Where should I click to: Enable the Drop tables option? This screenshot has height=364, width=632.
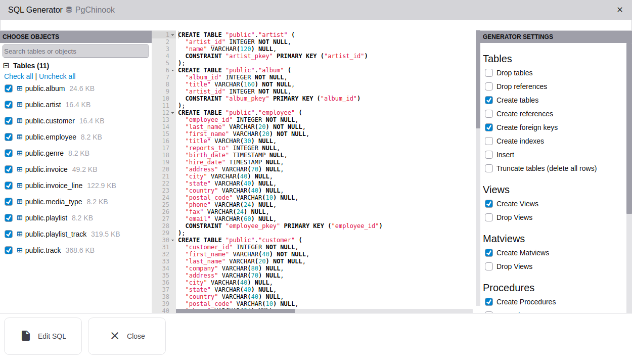pyautogui.click(x=489, y=73)
